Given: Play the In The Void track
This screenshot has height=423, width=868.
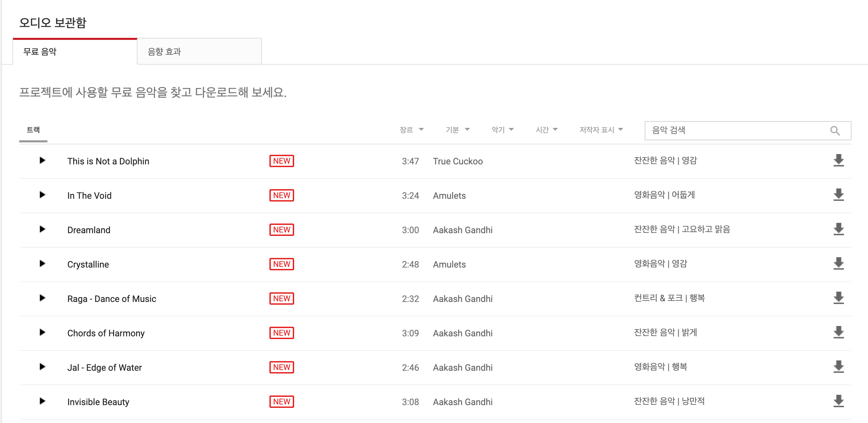Looking at the screenshot, I should pos(42,195).
